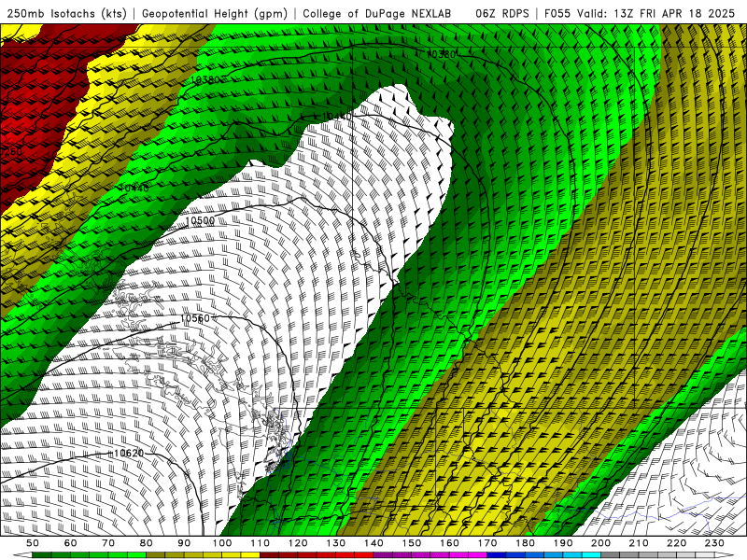This screenshot has width=747, height=560.
Task: Click the cyan swatch just before 200
Action: (x=591, y=555)
